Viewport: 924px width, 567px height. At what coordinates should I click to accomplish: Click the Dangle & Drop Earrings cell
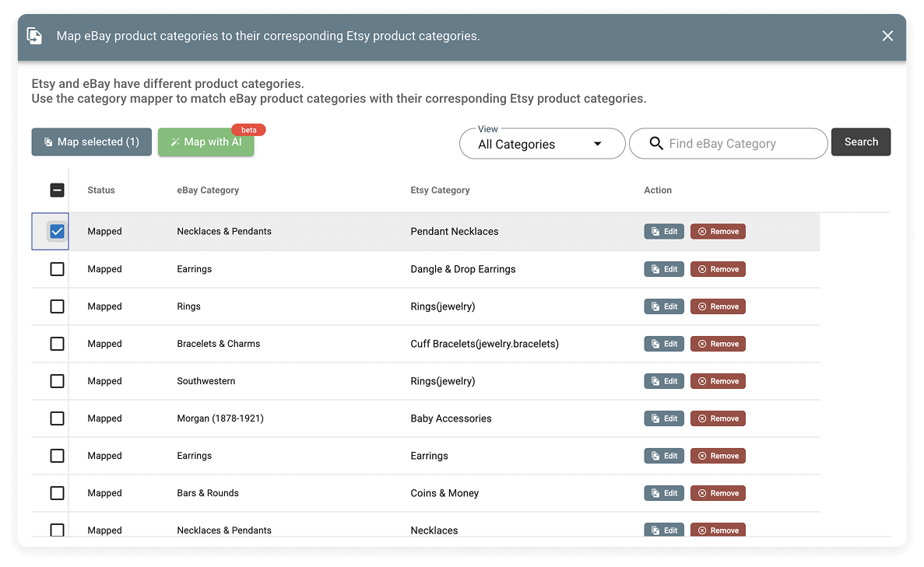(x=463, y=269)
